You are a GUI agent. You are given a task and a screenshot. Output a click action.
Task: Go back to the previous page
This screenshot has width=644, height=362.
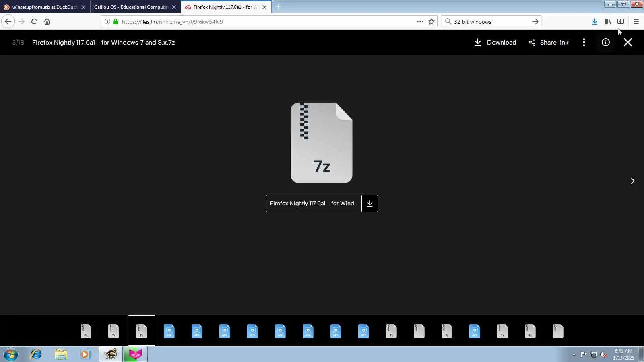click(x=8, y=21)
